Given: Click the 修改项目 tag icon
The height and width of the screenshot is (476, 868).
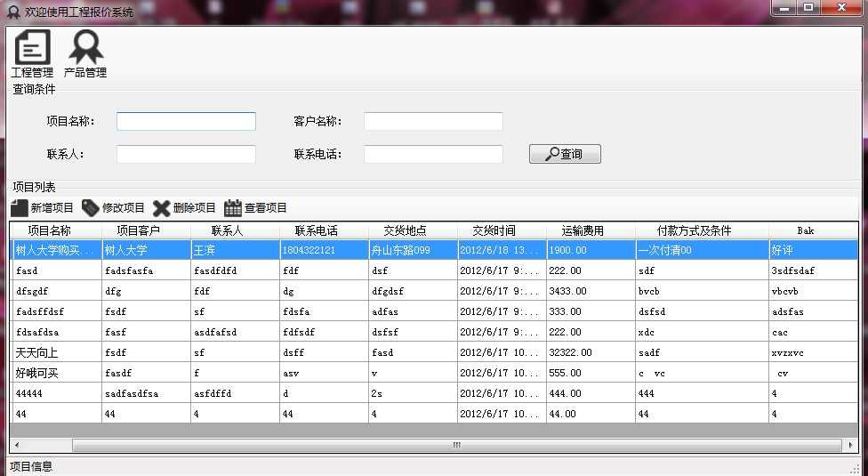Looking at the screenshot, I should (x=90, y=208).
